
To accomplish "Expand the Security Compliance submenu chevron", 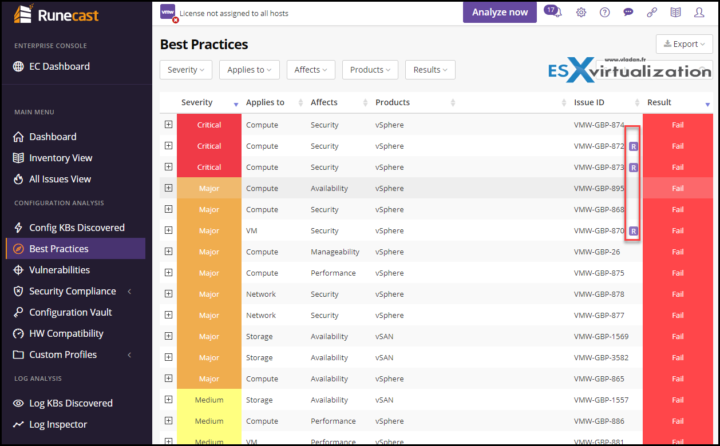I will point(129,291).
